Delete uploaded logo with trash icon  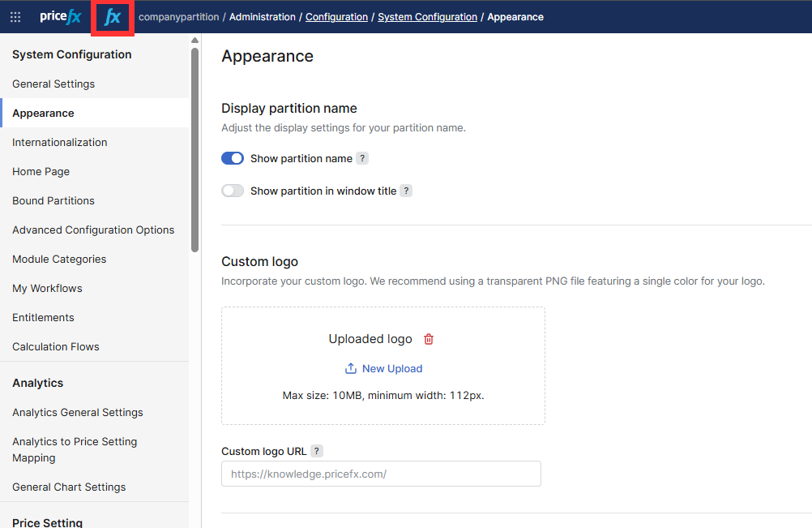429,340
